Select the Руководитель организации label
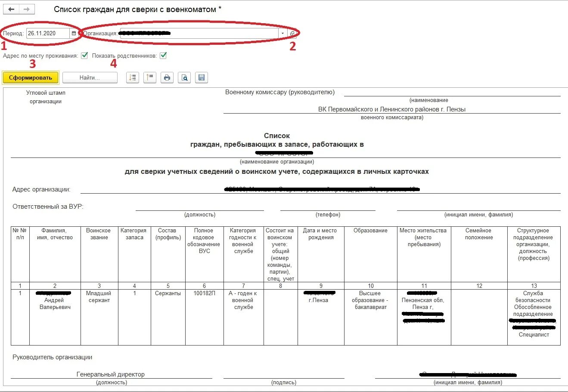Viewport: 568px width, 392px height. coord(52,357)
